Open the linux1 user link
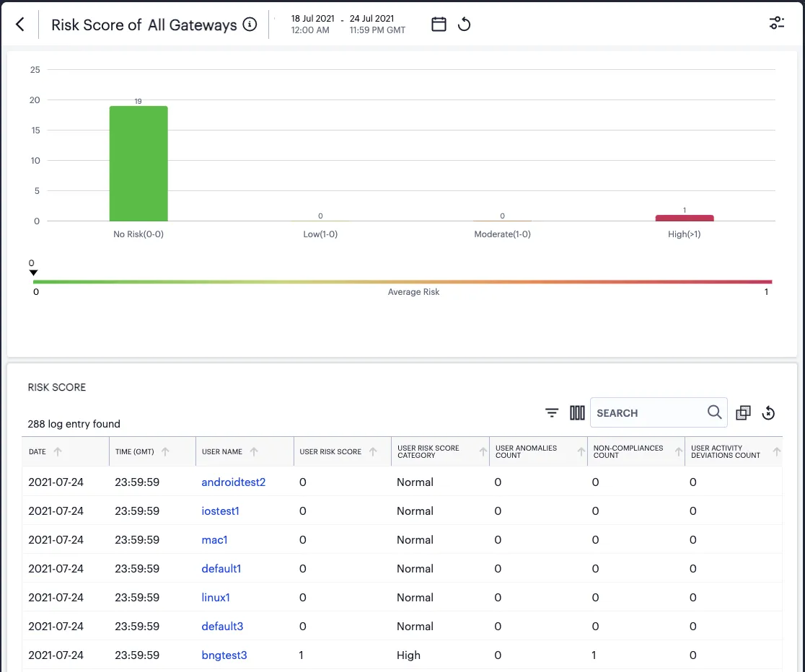Viewport: 805px width, 672px height. [216, 597]
